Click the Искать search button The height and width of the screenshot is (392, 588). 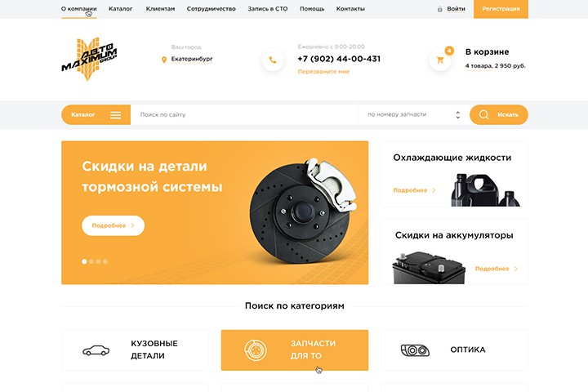(499, 115)
